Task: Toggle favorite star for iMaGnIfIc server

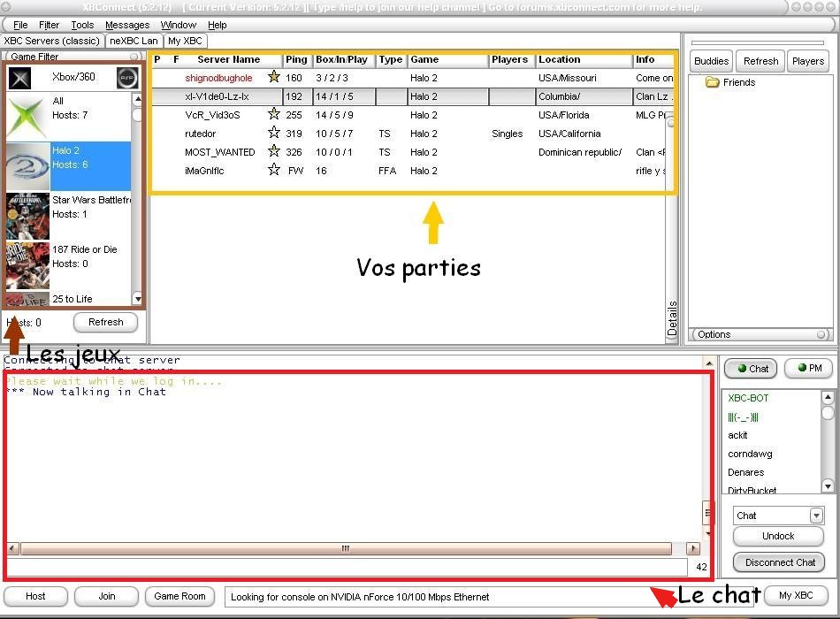Action: [x=274, y=170]
